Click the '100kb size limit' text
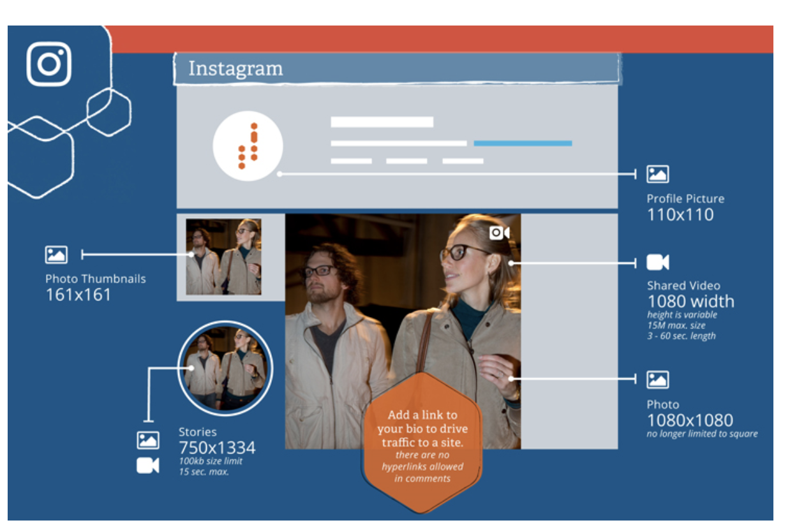This screenshot has width=790, height=532. click(211, 461)
